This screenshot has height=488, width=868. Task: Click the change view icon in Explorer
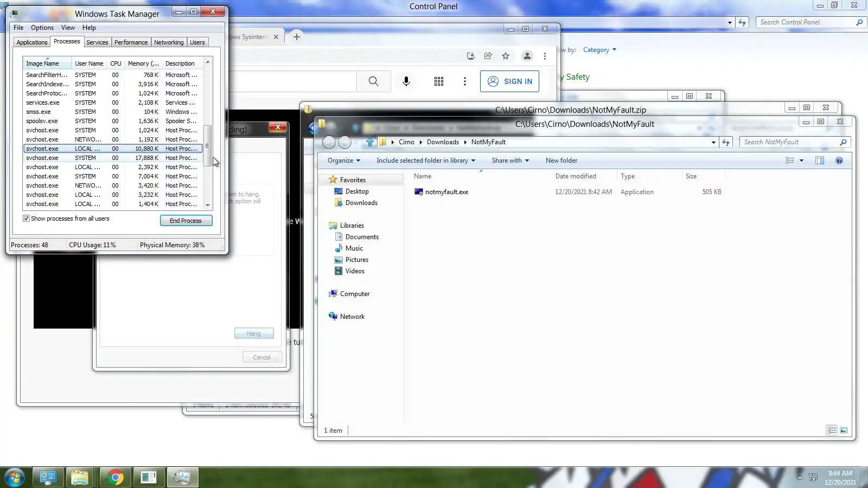(790, 160)
